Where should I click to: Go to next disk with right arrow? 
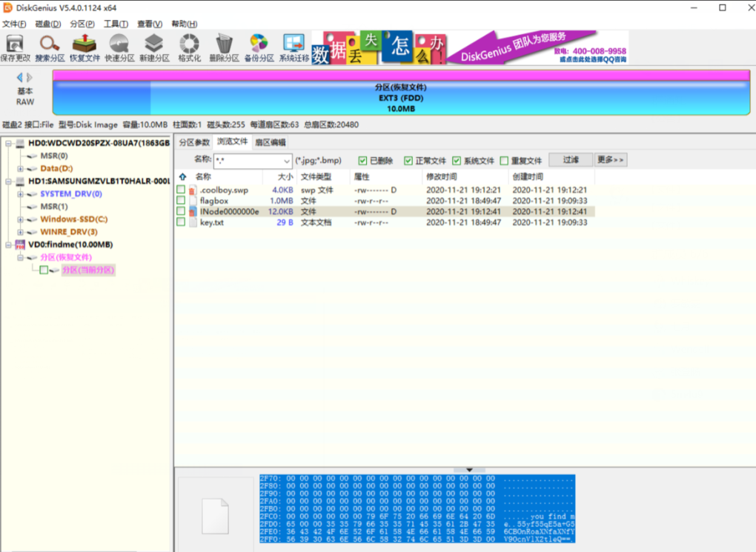[30, 77]
